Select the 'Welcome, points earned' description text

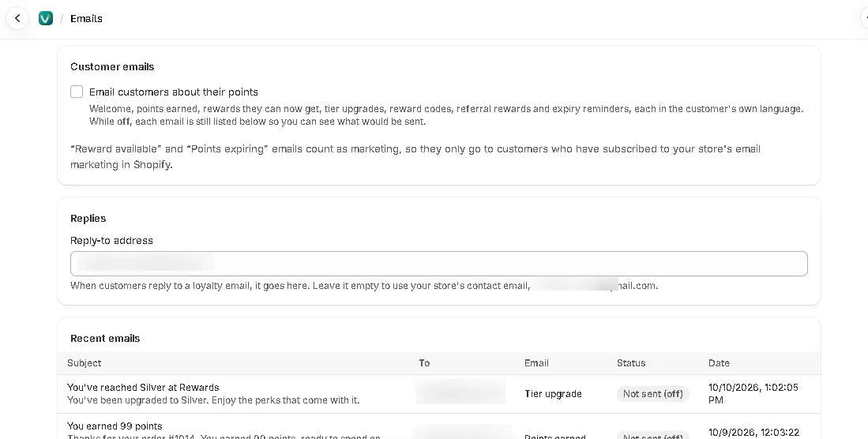(446, 115)
